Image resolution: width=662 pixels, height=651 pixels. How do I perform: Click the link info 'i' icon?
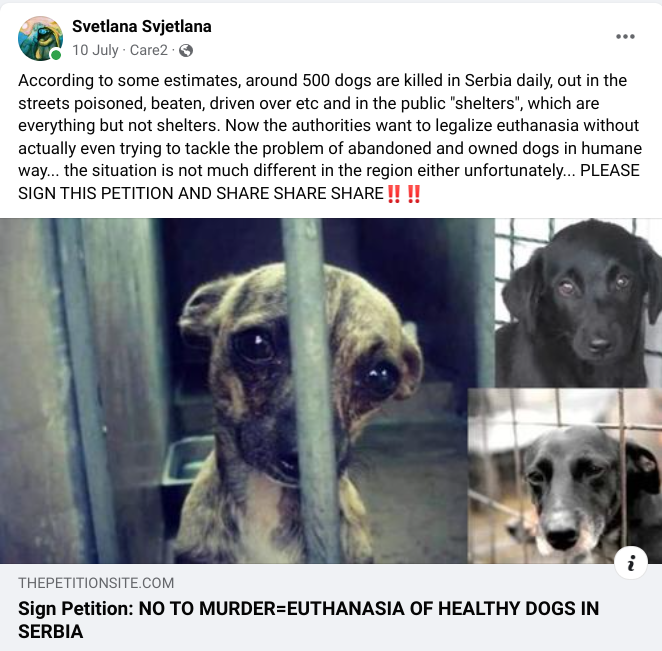[631, 563]
